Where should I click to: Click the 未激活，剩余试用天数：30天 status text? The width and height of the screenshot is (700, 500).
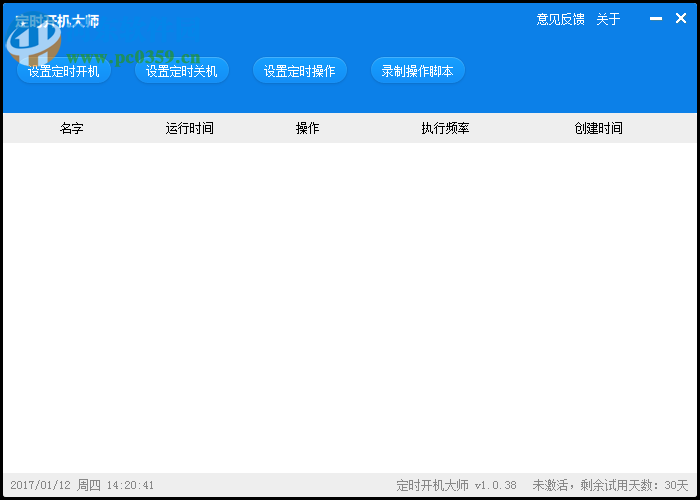click(610, 485)
